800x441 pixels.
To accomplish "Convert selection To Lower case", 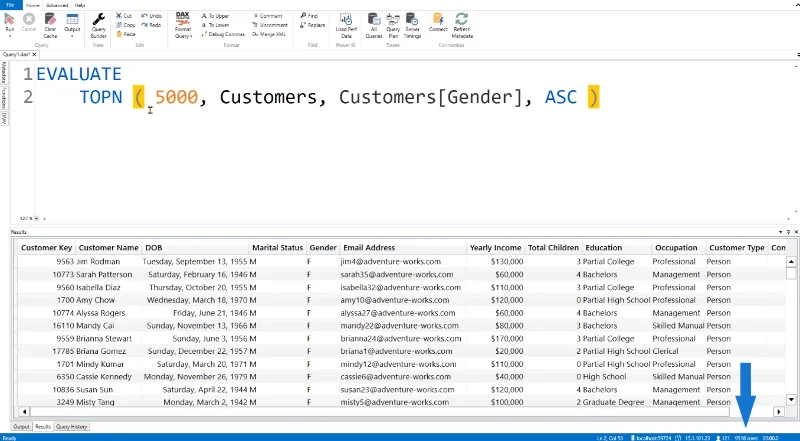I will coord(215,25).
